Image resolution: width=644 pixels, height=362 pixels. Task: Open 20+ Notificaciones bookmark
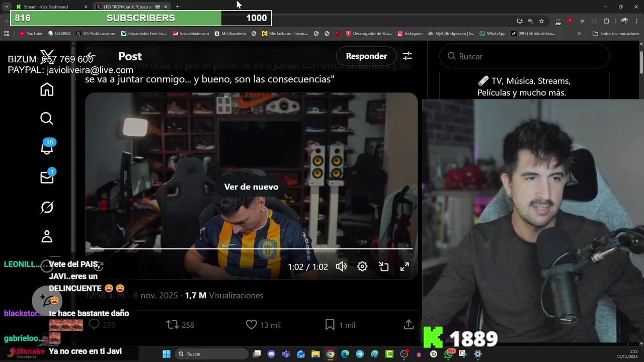click(96, 34)
